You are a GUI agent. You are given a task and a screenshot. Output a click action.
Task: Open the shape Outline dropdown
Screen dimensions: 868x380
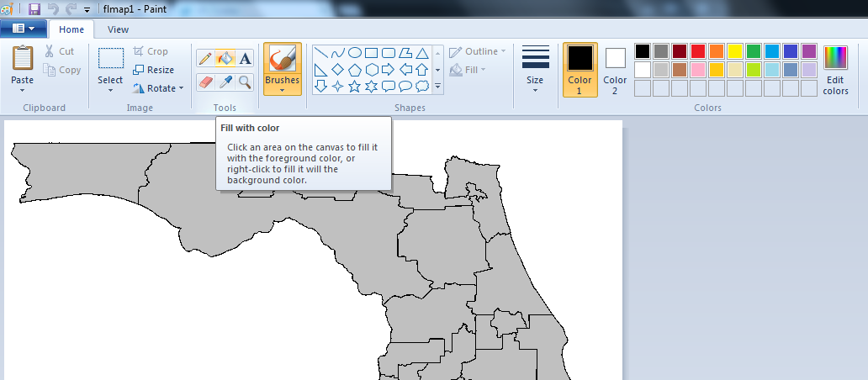coord(477,51)
